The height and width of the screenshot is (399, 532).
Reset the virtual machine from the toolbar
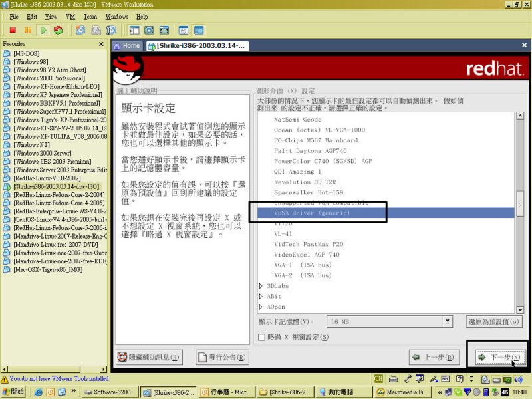click(x=59, y=30)
